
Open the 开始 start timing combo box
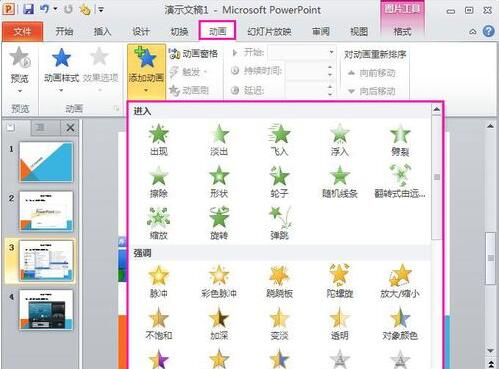coord(302,53)
